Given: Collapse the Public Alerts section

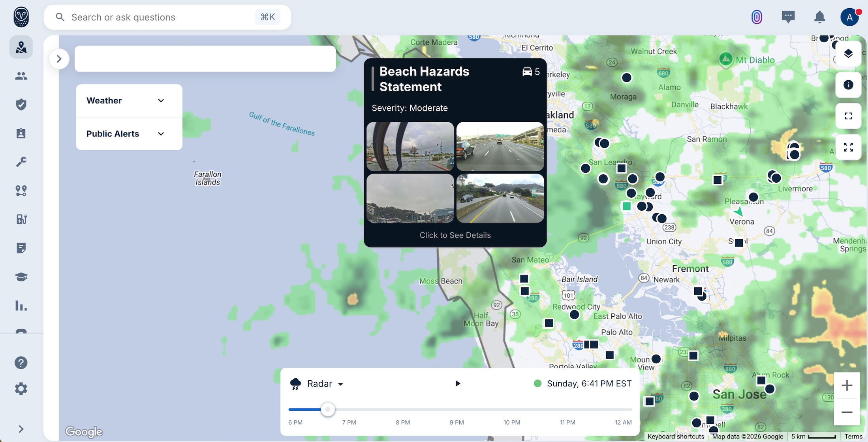Looking at the screenshot, I should [161, 134].
